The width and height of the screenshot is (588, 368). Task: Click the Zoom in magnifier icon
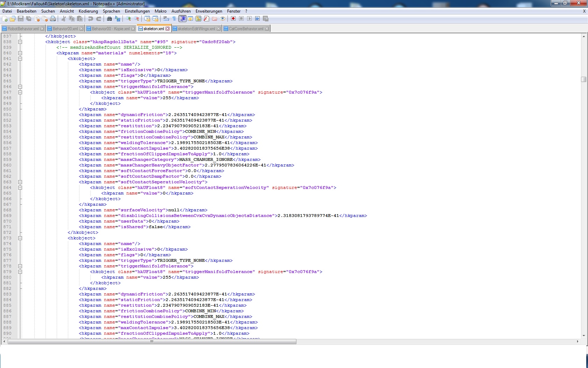pos(128,19)
